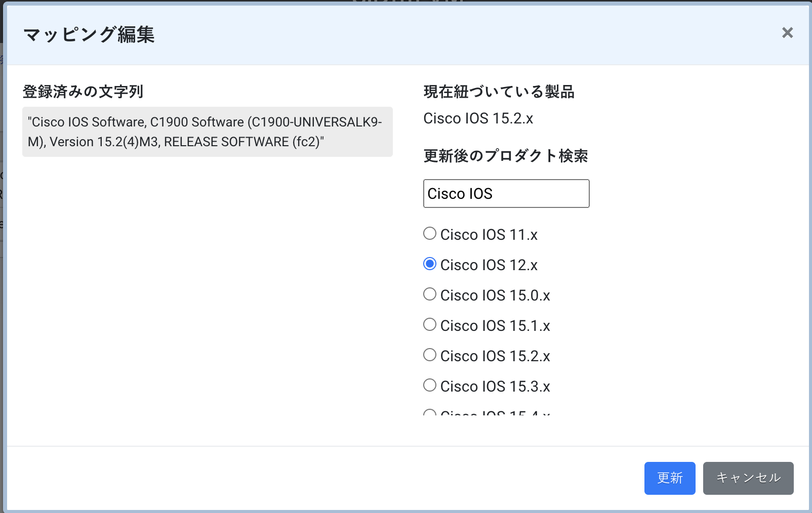
Task: Click the product search field containing Cisco IOS
Action: (x=506, y=193)
